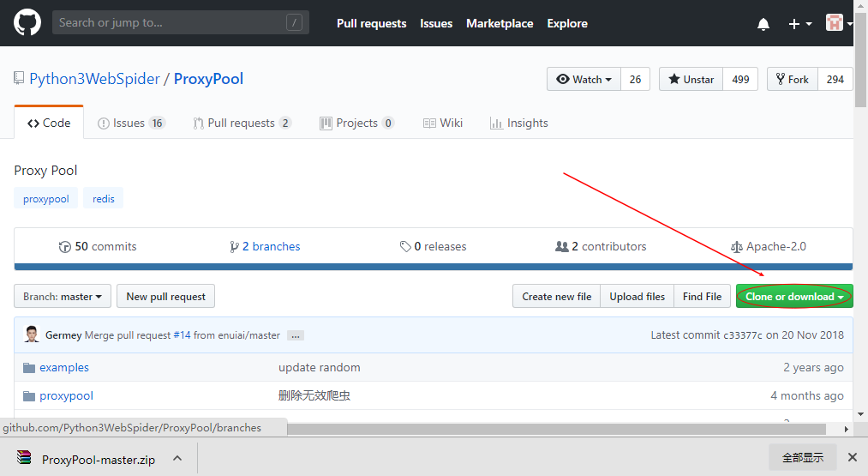Start a New pull request
Viewport: 868px width, 476px height.
(166, 297)
